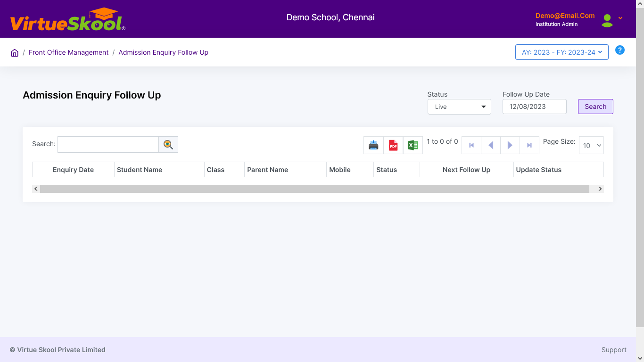The image size is (644, 362).
Task: Click the table horizontal scrollbar right arrow
Action: [600, 189]
